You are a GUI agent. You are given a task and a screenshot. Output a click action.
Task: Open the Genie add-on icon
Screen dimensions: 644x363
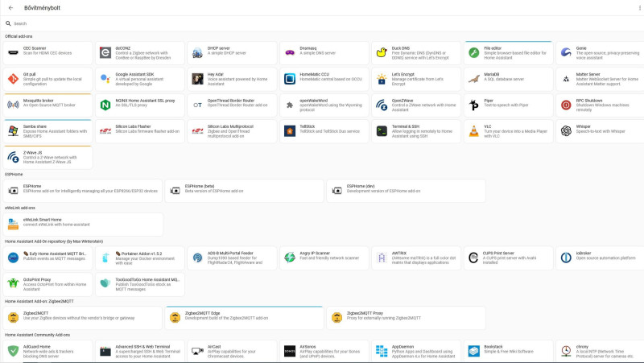tap(566, 52)
